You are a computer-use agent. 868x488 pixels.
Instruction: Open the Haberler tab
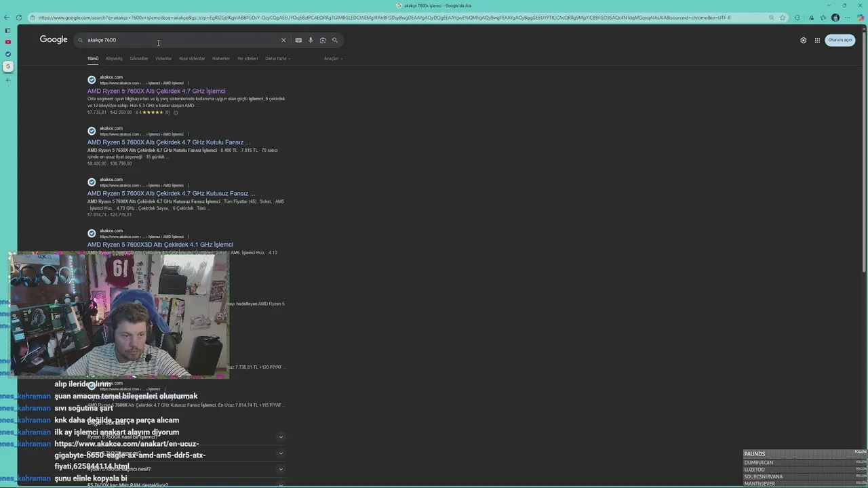tap(221, 58)
